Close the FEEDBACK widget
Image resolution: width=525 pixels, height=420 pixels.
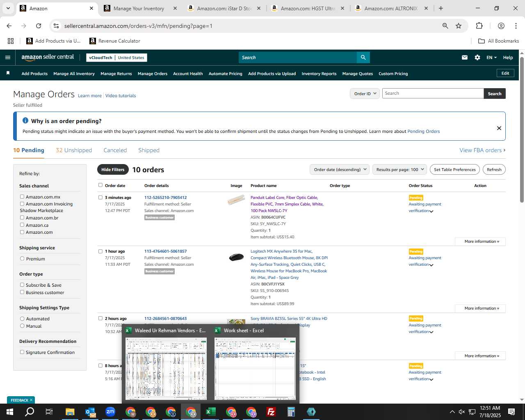point(31,400)
